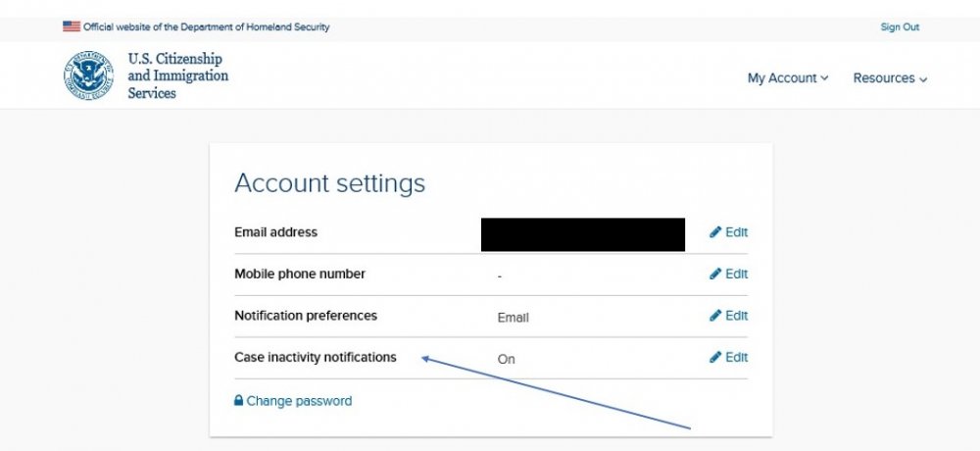Image resolution: width=980 pixels, height=451 pixels.
Task: Click the Official website of DHS banner text
Action: click(206, 26)
